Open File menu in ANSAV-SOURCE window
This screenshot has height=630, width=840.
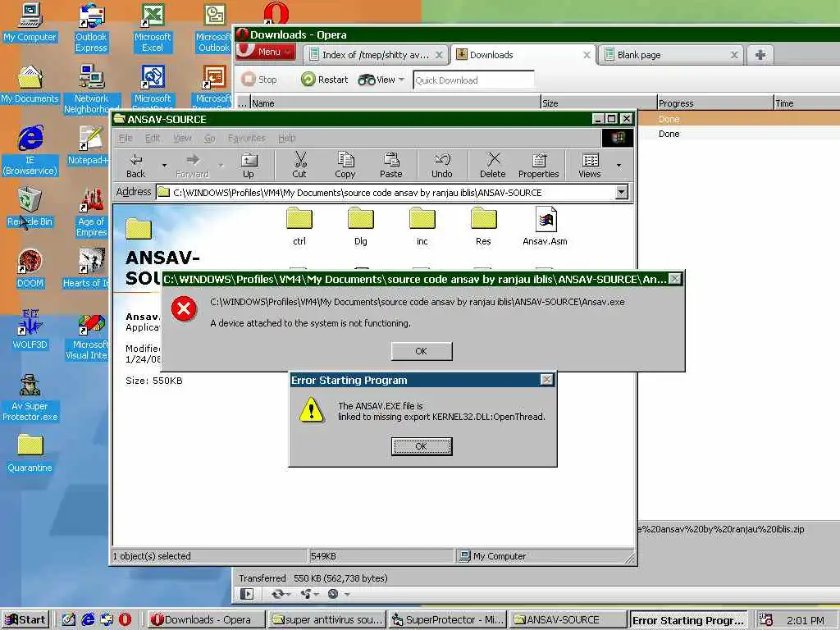tap(126, 138)
